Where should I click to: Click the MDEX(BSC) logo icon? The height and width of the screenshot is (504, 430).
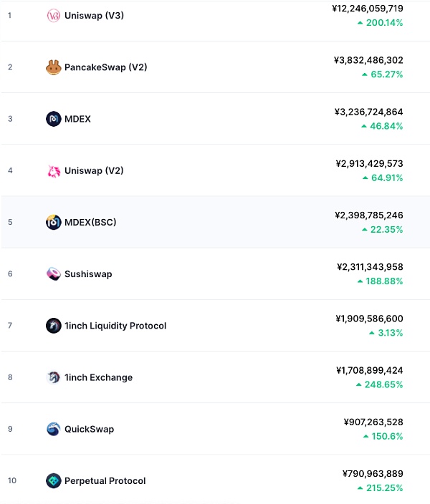click(x=54, y=222)
